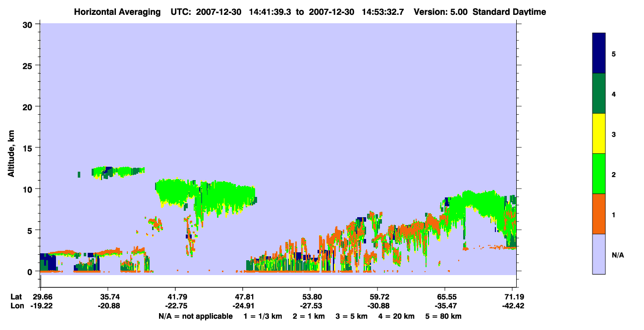Click the y-axis tick label 15
The height and width of the screenshot is (330, 644).
29,148
